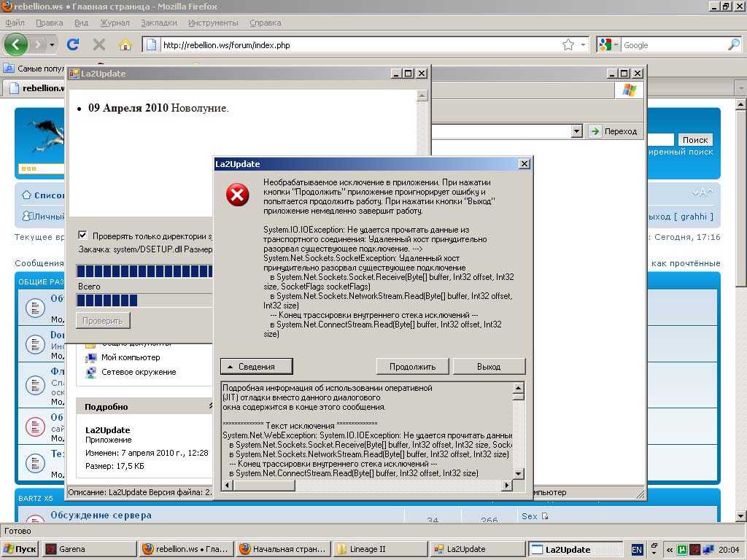Click the Google search input field

[x=673, y=45]
